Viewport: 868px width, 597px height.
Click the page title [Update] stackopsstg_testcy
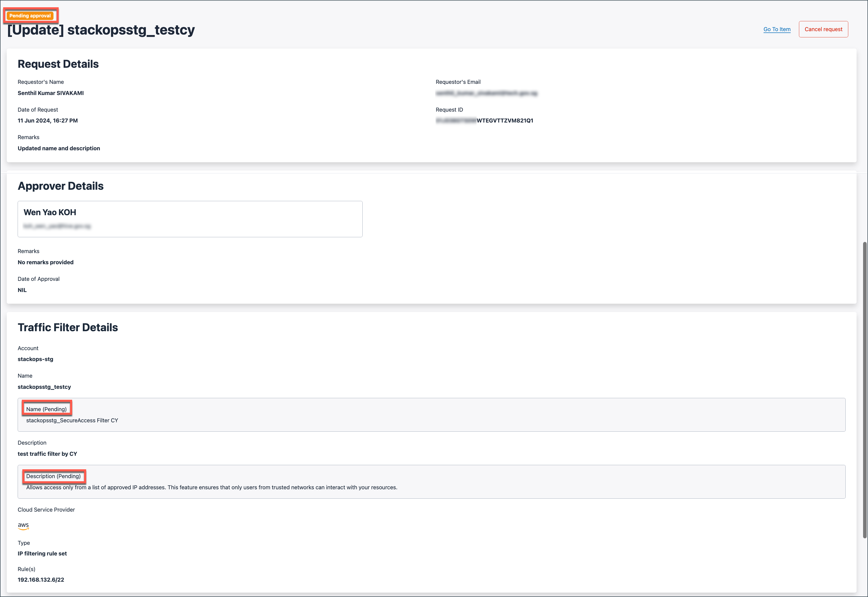click(101, 30)
